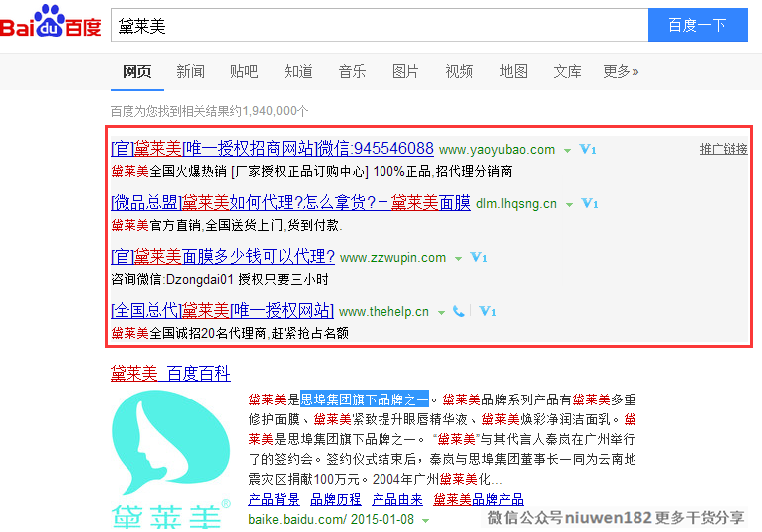762x532 pixels.
Task: Open the 黛莱美品牌产品 sublink
Action: point(478,499)
